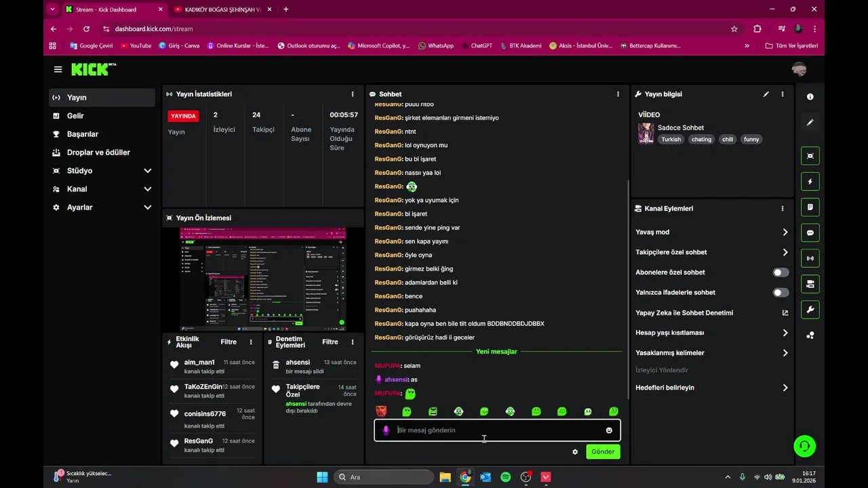Open the profile avatar at top right
868x488 pixels.
coord(799,69)
